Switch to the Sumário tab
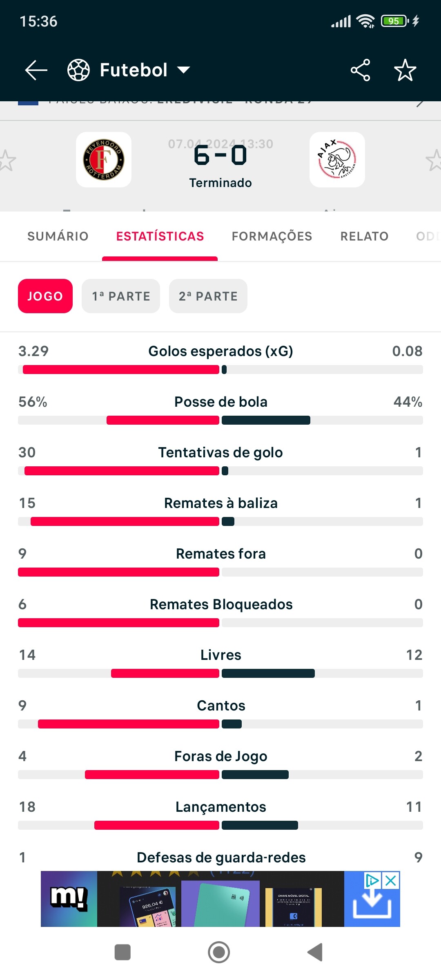The width and height of the screenshot is (441, 980). click(58, 236)
